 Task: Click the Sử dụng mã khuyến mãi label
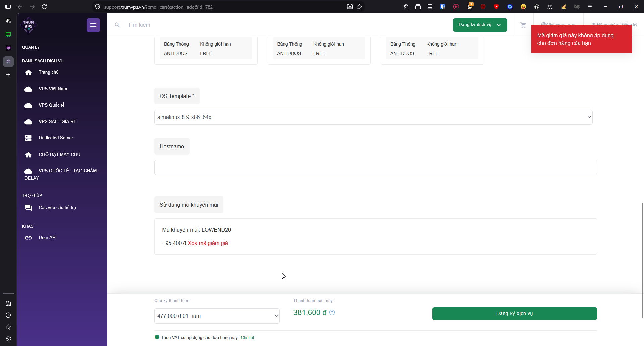pyautogui.click(x=189, y=205)
